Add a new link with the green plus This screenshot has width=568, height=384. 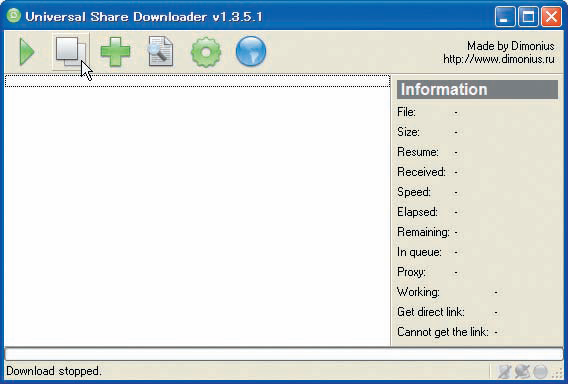115,51
